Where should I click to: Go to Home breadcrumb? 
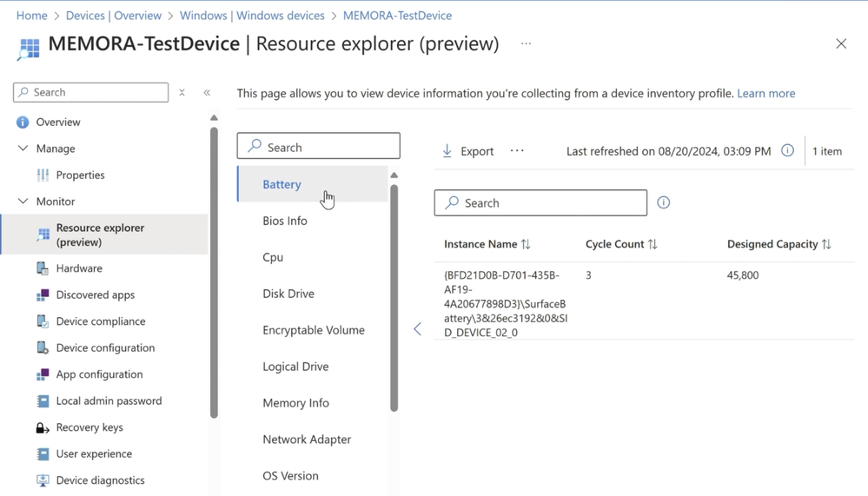click(x=31, y=16)
